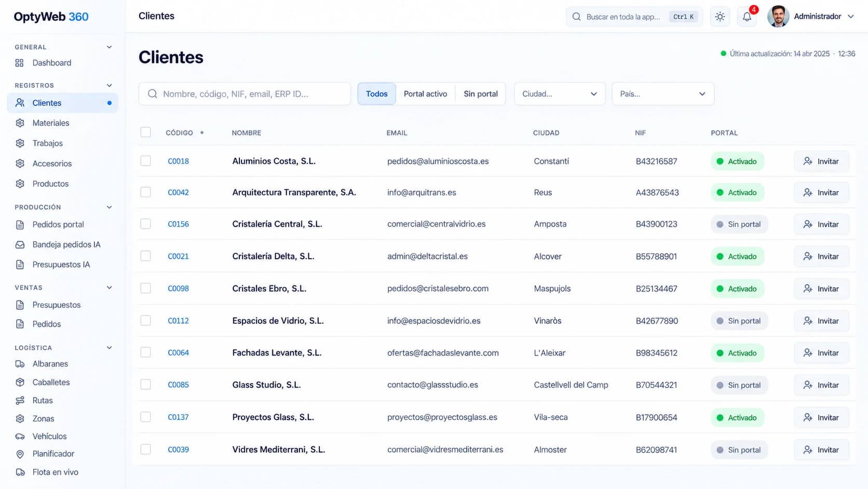This screenshot has height=489, width=868.
Task: Sort by the CÓDIGO column sort indicator
Action: coord(202,133)
